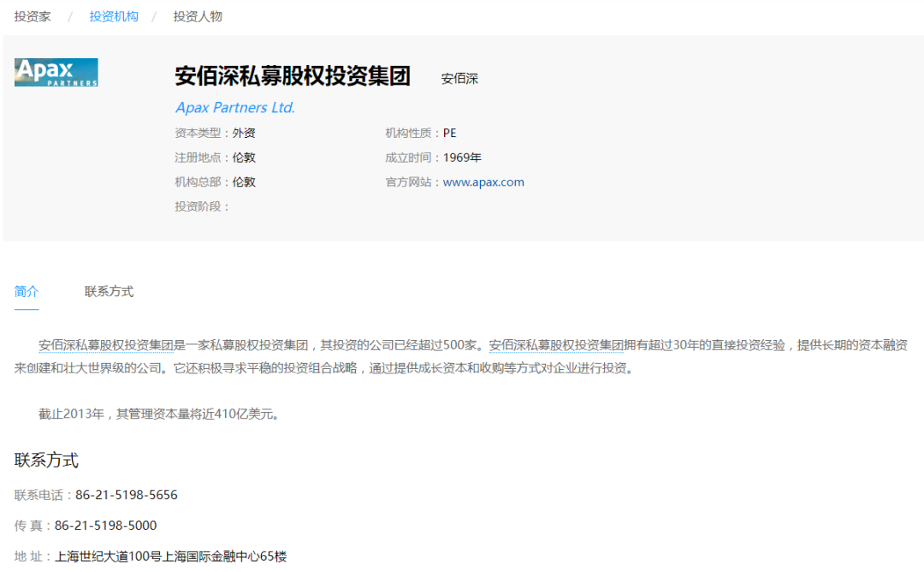Open the 投资家 breadcrumb link
The height and width of the screenshot is (572, 924).
pyautogui.click(x=33, y=16)
